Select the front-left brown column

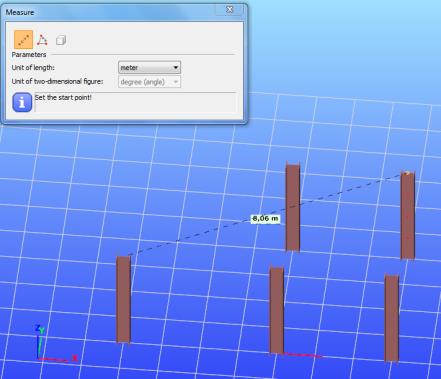pyautogui.click(x=123, y=299)
